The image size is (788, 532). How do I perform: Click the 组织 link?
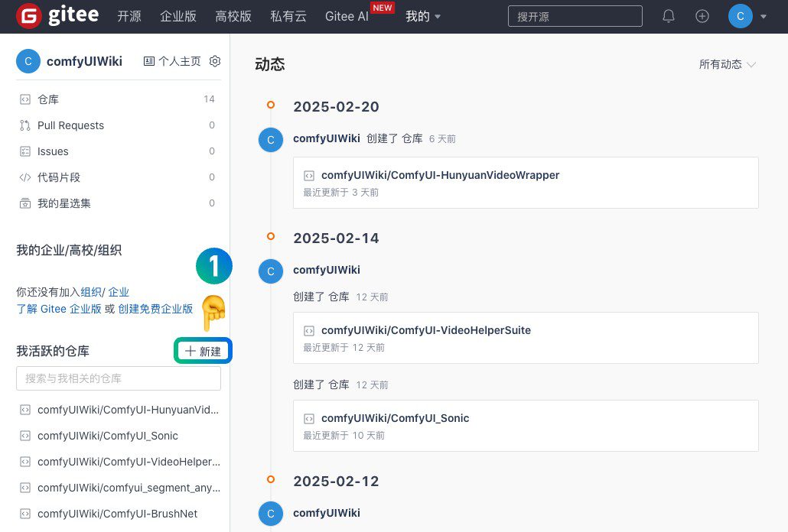point(91,292)
